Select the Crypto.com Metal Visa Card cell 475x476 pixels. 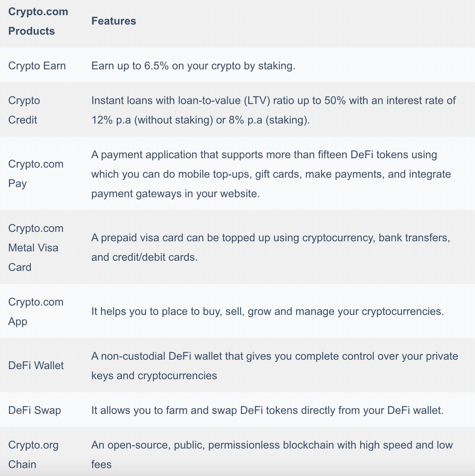click(36, 247)
